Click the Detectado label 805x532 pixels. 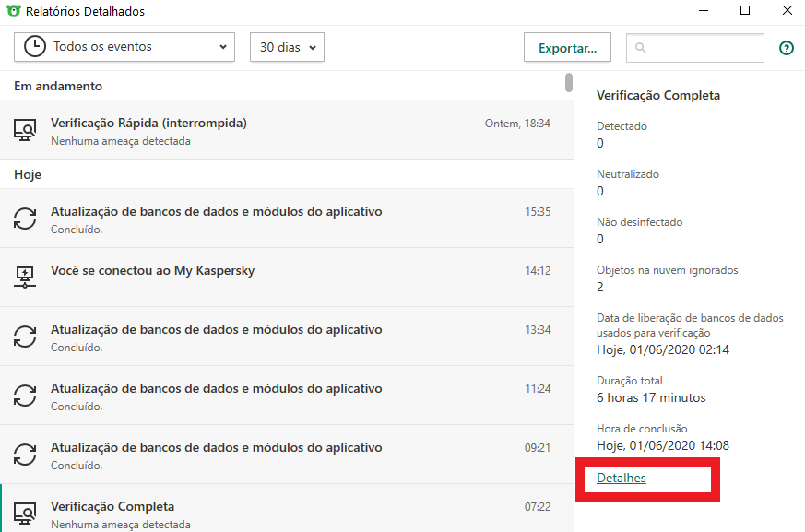622,126
